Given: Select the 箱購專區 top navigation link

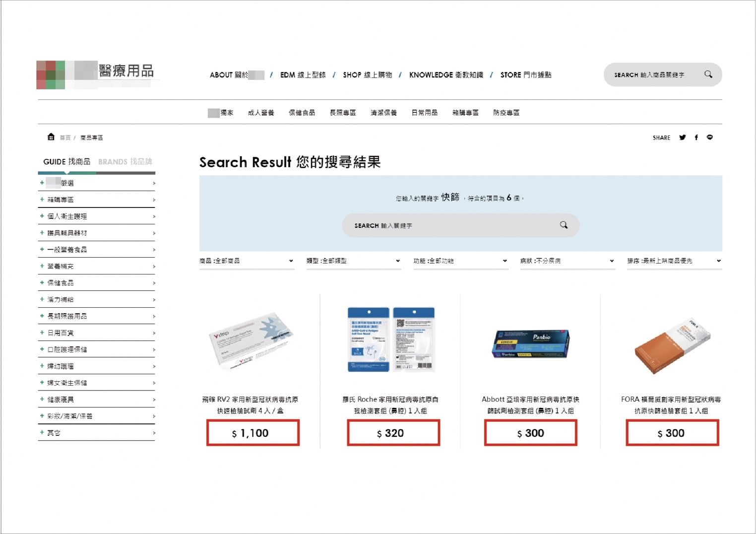Looking at the screenshot, I should (x=465, y=113).
